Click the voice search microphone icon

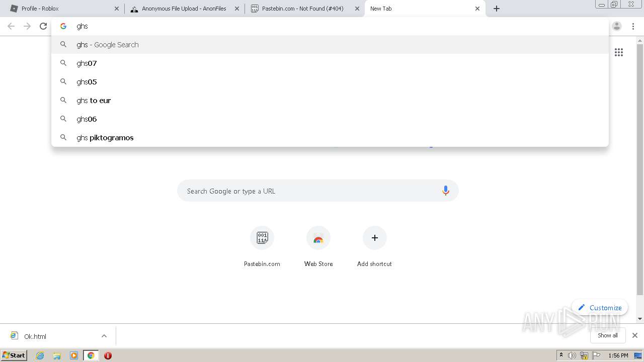click(x=445, y=191)
